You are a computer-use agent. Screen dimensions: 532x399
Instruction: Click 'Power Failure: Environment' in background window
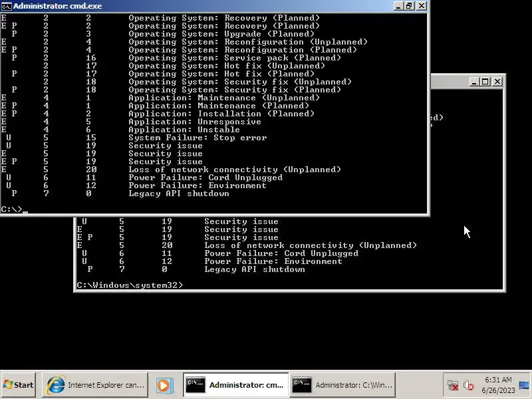point(273,261)
